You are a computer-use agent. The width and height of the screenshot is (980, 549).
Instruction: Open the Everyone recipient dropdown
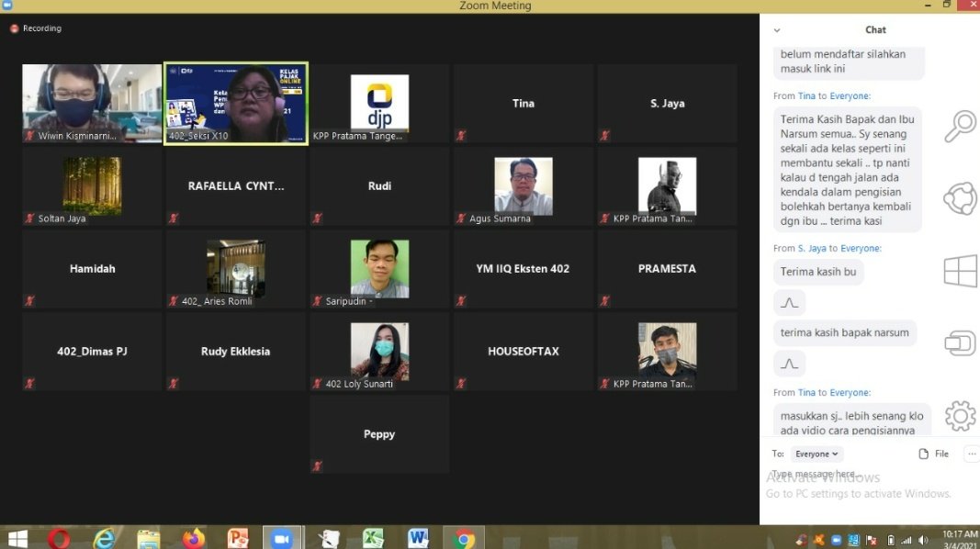coord(817,454)
